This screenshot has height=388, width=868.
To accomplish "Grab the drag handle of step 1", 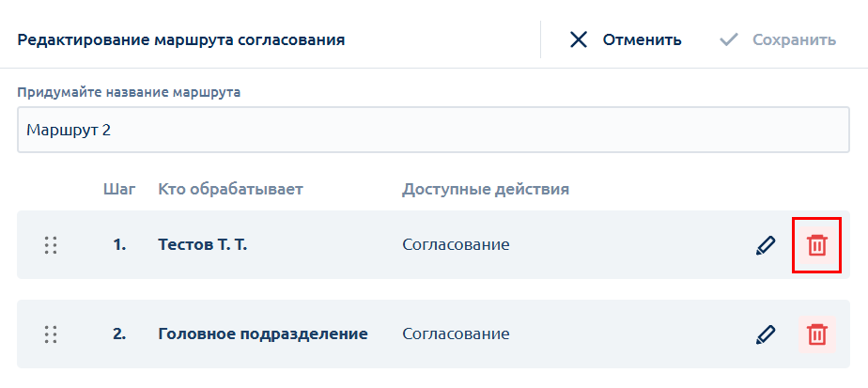I will click(x=51, y=244).
